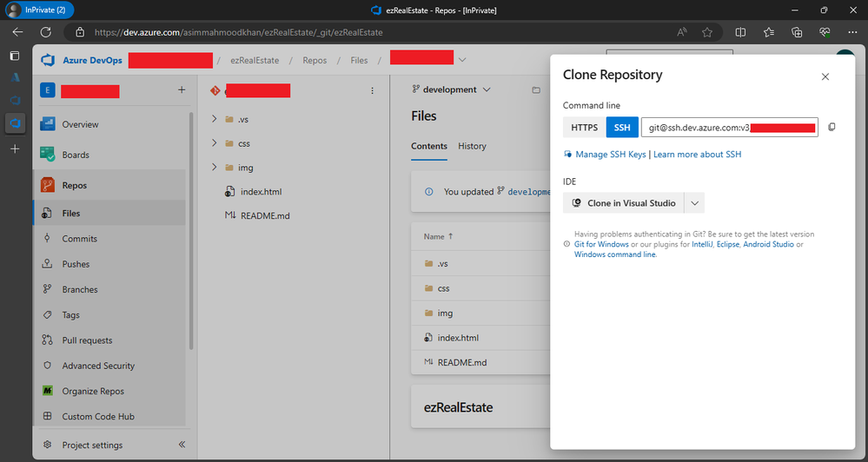Click the Branches icon
Image resolution: width=868 pixels, height=462 pixels.
47,289
